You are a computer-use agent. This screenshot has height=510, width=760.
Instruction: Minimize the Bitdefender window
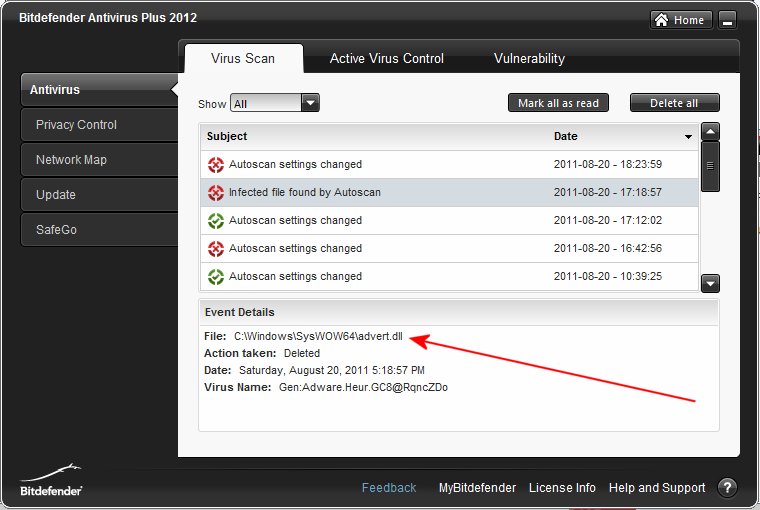(x=727, y=20)
